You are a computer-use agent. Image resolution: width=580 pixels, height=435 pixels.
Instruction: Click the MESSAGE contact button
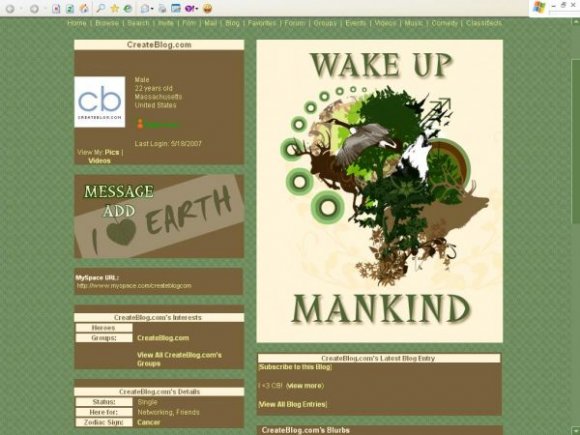[119, 192]
